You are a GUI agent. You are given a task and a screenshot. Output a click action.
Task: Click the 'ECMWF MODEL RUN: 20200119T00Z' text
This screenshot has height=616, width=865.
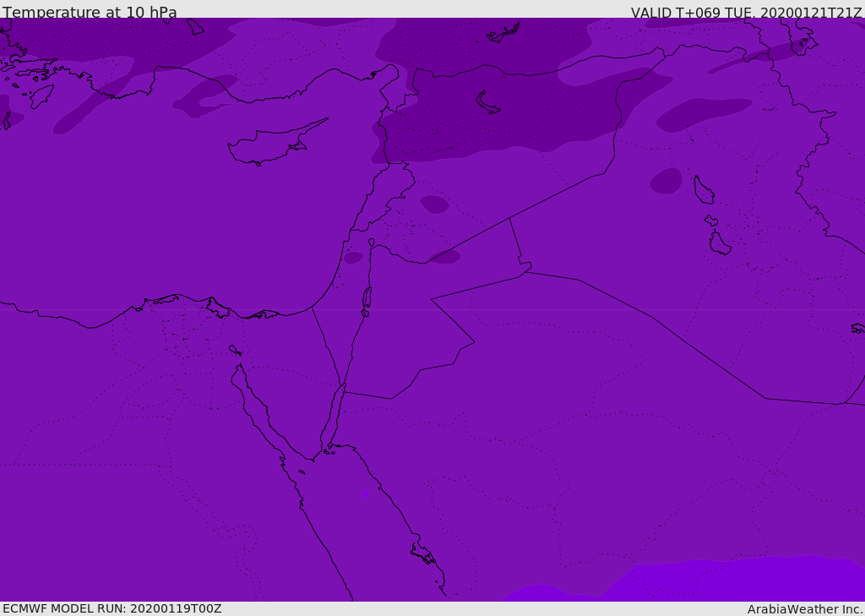click(112, 608)
